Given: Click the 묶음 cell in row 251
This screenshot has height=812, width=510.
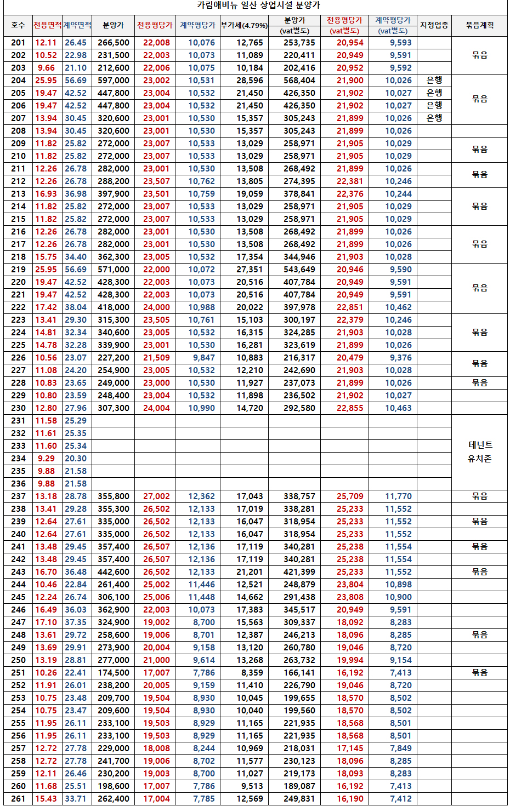Looking at the screenshot, I should (x=480, y=673).
